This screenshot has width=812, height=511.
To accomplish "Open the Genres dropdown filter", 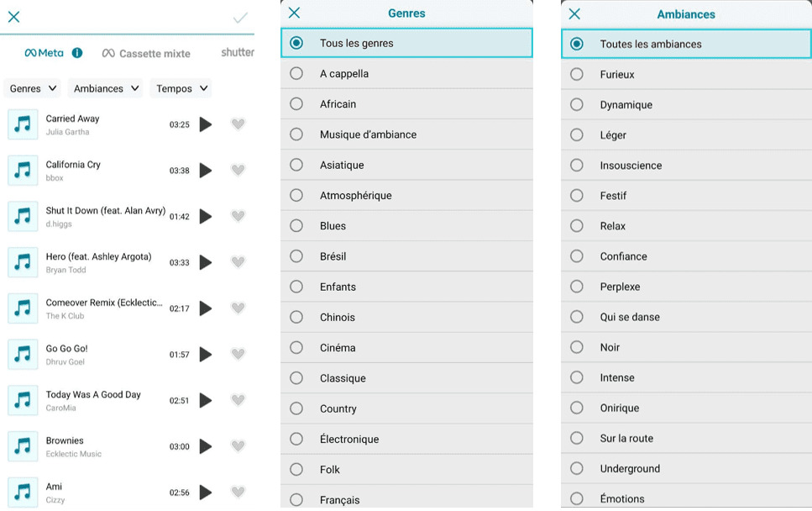I will point(33,88).
